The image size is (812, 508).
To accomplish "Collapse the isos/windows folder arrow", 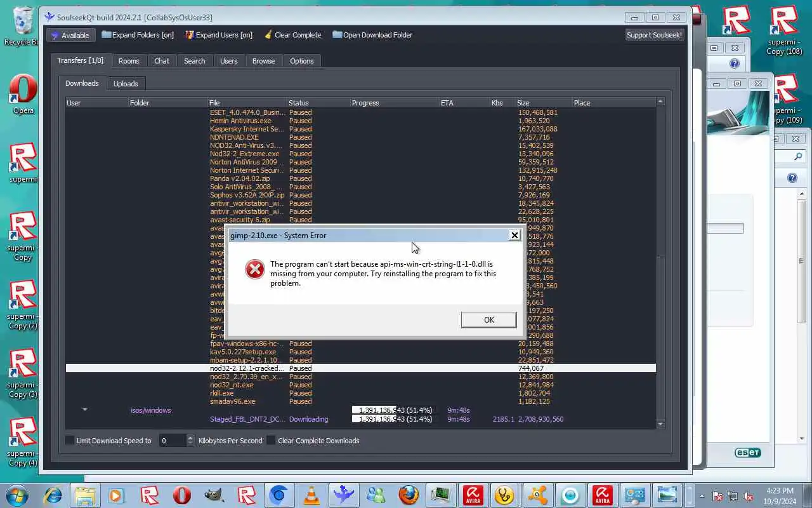I will point(84,410).
